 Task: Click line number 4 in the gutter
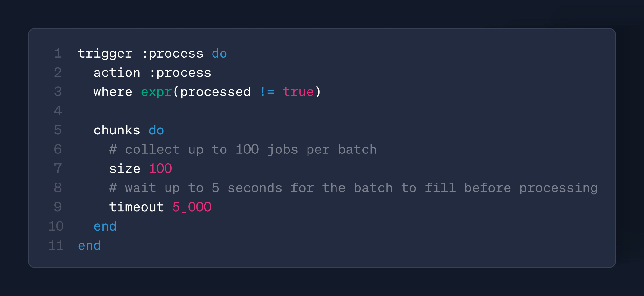58,111
